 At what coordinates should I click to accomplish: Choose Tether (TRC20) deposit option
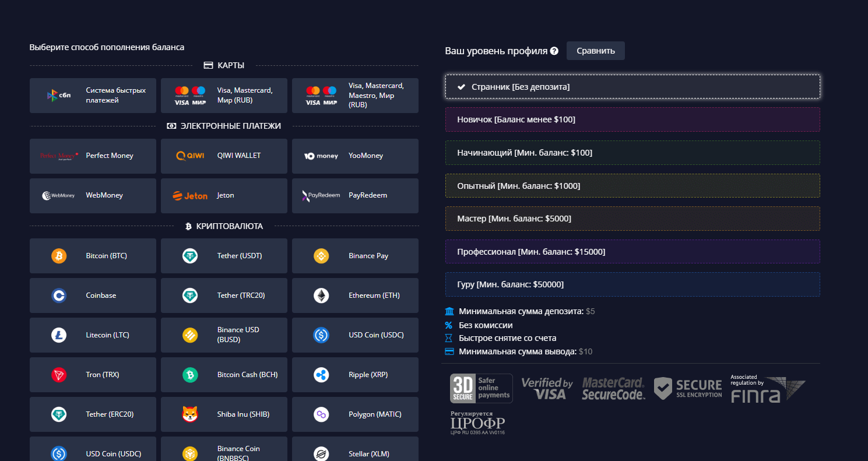point(224,295)
